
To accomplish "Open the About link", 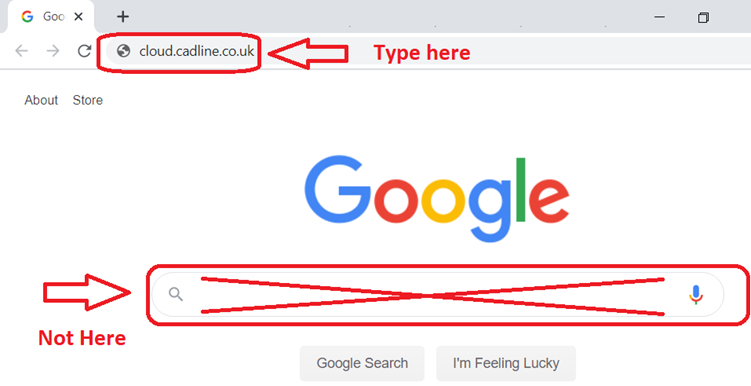I will click(41, 100).
